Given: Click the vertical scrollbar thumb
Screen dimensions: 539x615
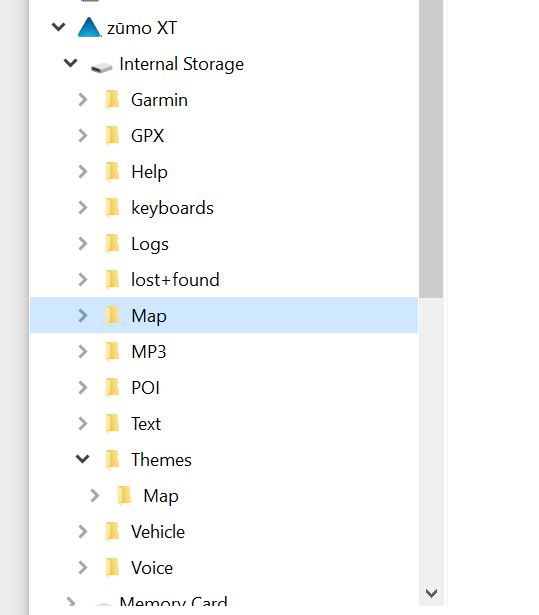Looking at the screenshot, I should point(431,149).
